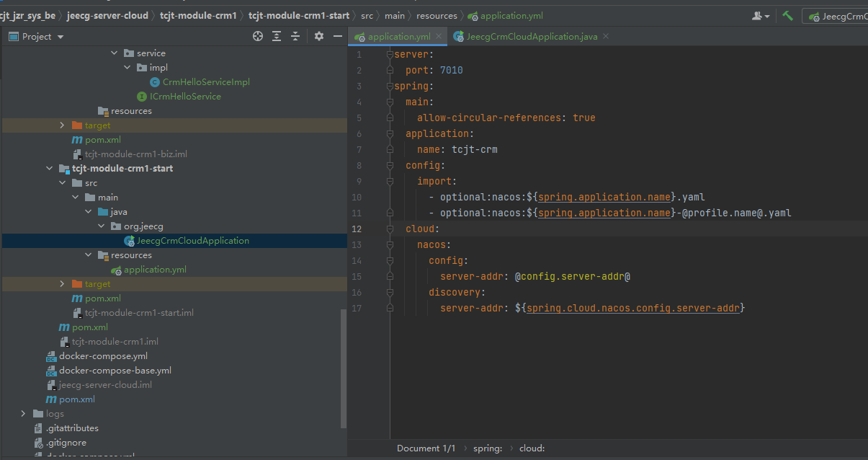868x460 pixels.
Task: Click 'Document 1/1' breadcrumb at bottom
Action: [426, 448]
